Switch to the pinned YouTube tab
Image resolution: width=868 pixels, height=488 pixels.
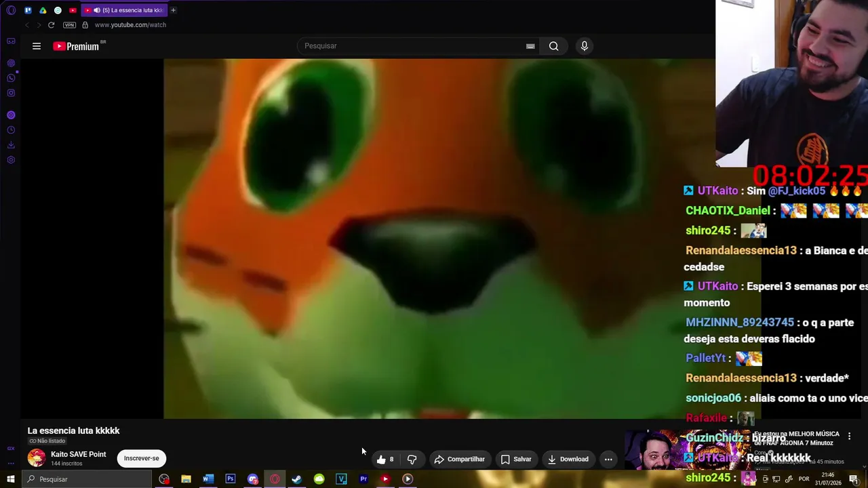(73, 10)
